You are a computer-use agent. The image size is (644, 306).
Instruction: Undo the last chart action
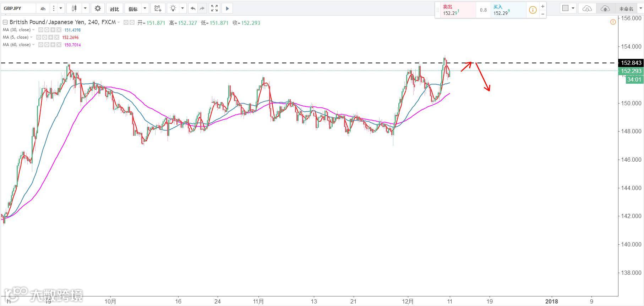(x=193, y=8)
